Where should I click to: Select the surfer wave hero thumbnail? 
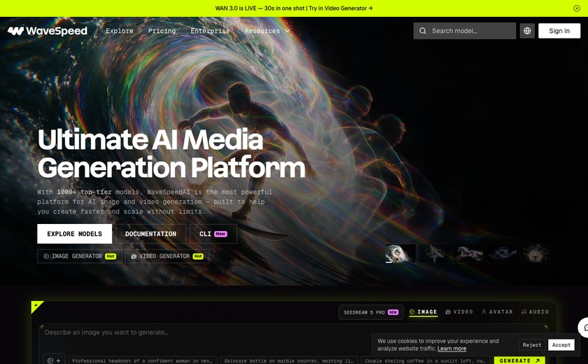click(400, 253)
